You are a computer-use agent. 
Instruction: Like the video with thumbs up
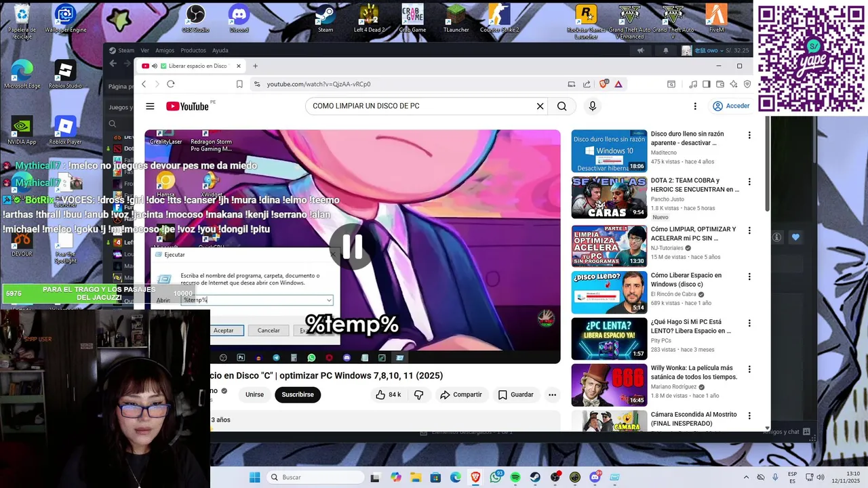coord(388,394)
